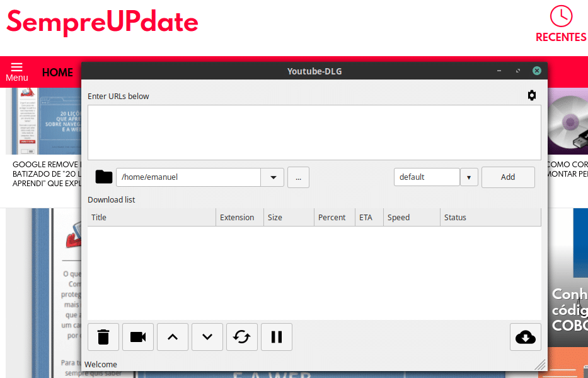The image size is (588, 378).
Task: Open the 20 lições article thumbnail
Action: tap(43, 121)
